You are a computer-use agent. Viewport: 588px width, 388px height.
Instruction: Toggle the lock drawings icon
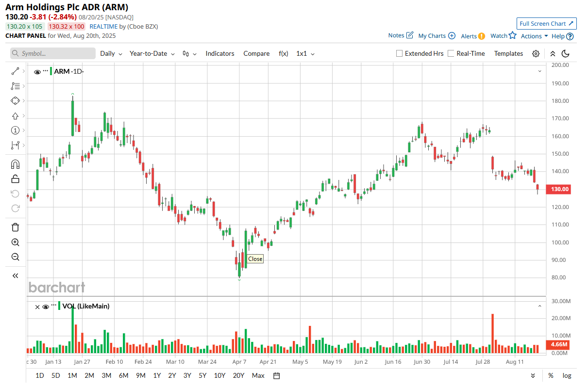tap(15, 179)
